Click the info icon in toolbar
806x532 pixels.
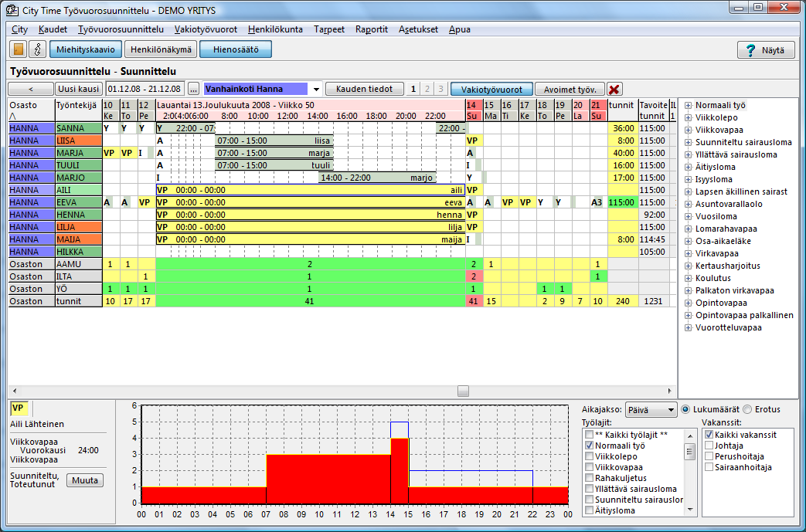point(37,49)
